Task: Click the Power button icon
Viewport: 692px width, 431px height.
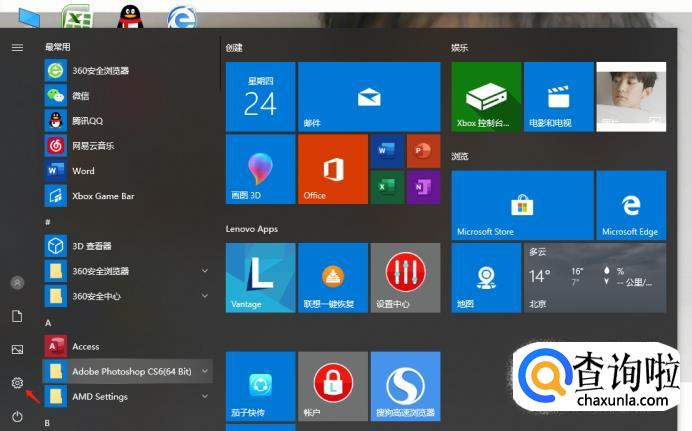Action: tap(17, 416)
